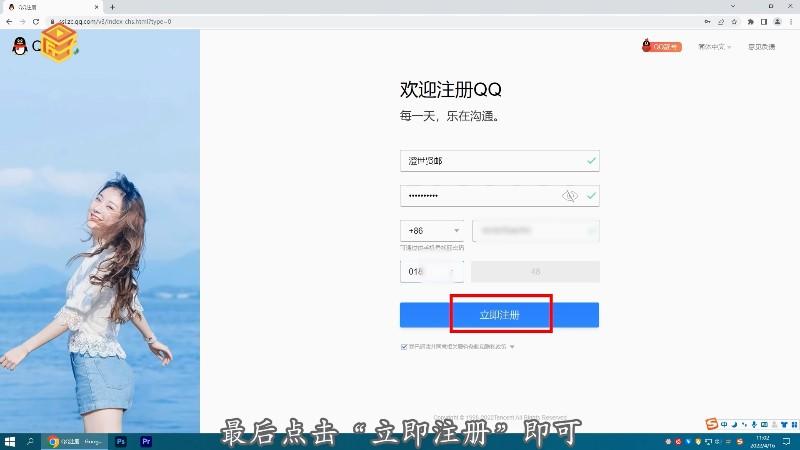Screen dimensions: 800x450
Task: Toggle Sogou punctuation mode icon
Action: (744, 424)
